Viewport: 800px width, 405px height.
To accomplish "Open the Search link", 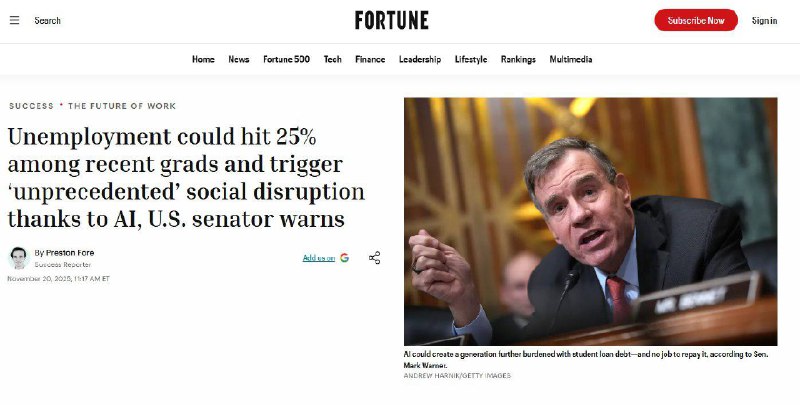I will tap(47, 20).
